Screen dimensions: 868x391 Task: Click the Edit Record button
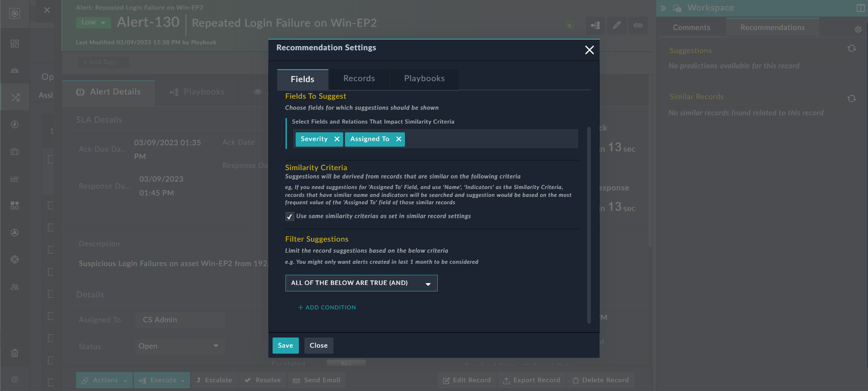pyautogui.click(x=467, y=380)
